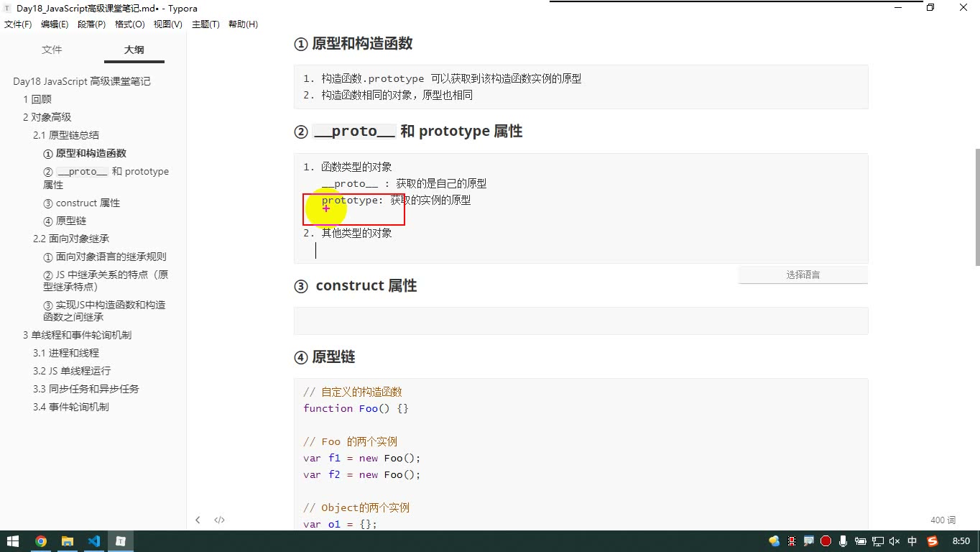
Task: Open the 主题(T) menu
Action: (205, 24)
